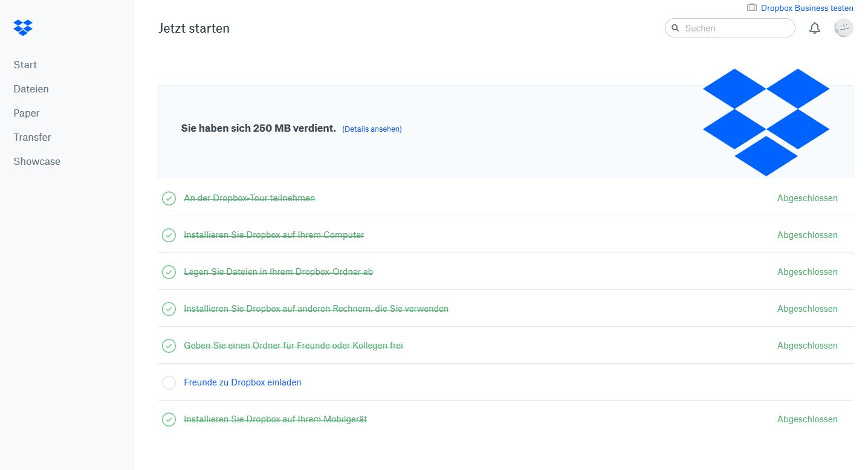
Task: Click Abgeschlossen in the Dropbox-Ordner row
Action: point(808,272)
